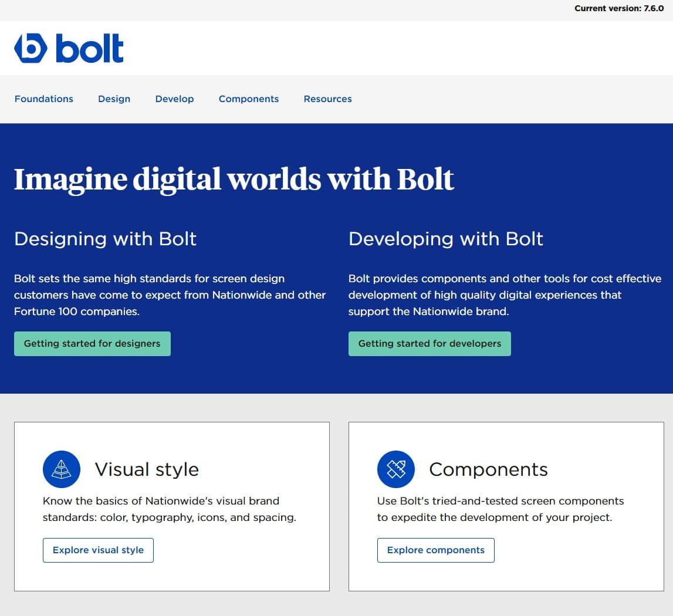Click the Explore visual style button
The image size is (673, 616).
tap(98, 550)
